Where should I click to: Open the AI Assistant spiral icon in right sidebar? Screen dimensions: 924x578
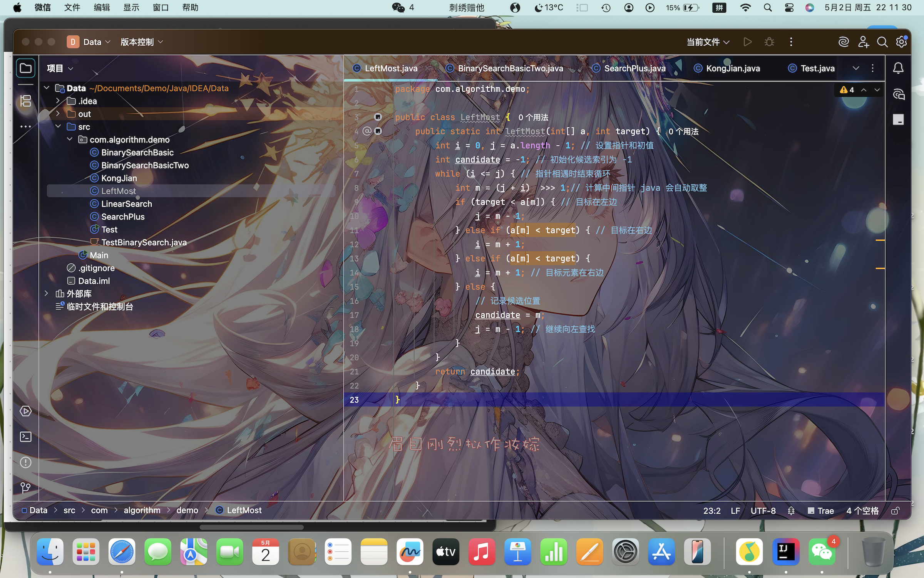pos(898,94)
